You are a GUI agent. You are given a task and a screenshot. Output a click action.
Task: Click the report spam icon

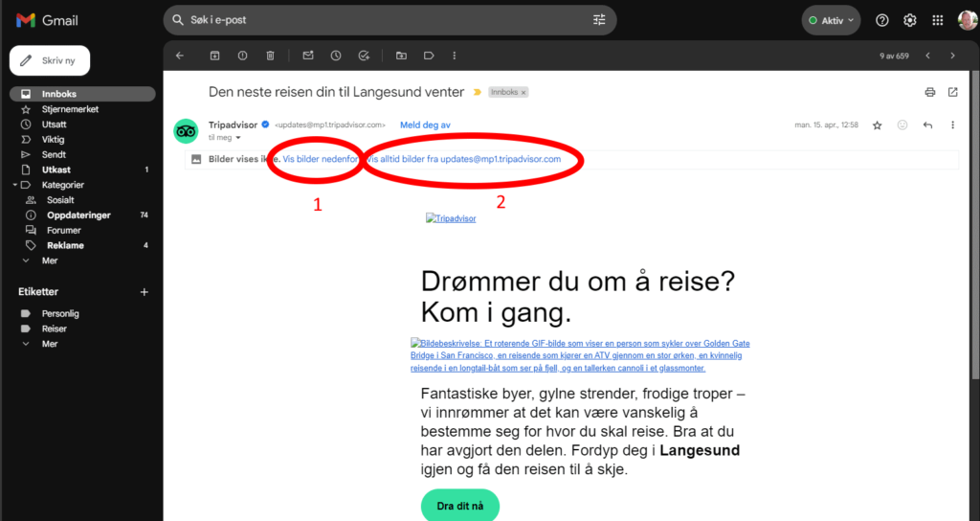(x=242, y=56)
